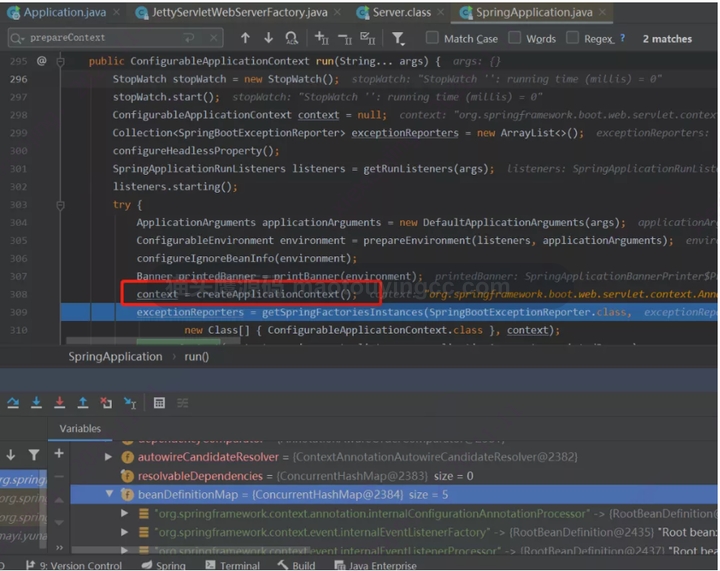
Task: Click SpringApplication in the breadcrumb
Action: click(x=115, y=357)
